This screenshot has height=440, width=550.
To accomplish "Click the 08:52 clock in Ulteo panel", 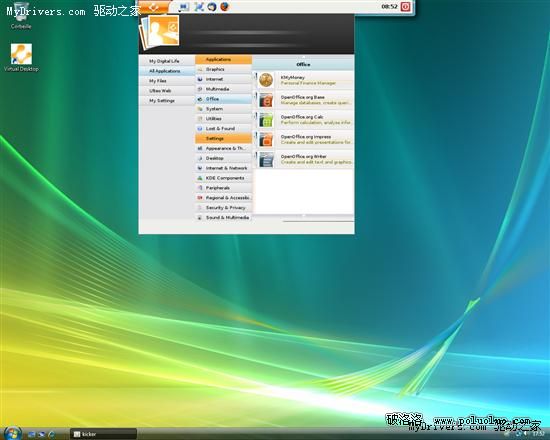I will point(389,6).
